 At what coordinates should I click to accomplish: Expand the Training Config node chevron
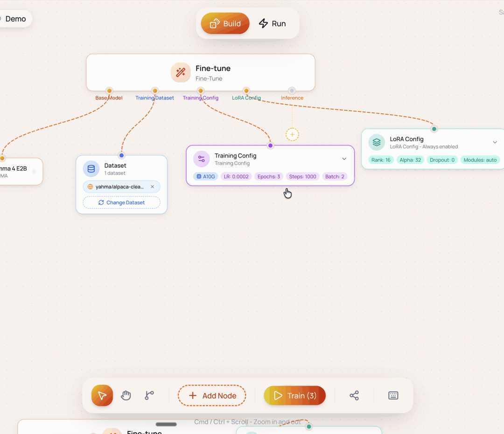(x=344, y=159)
